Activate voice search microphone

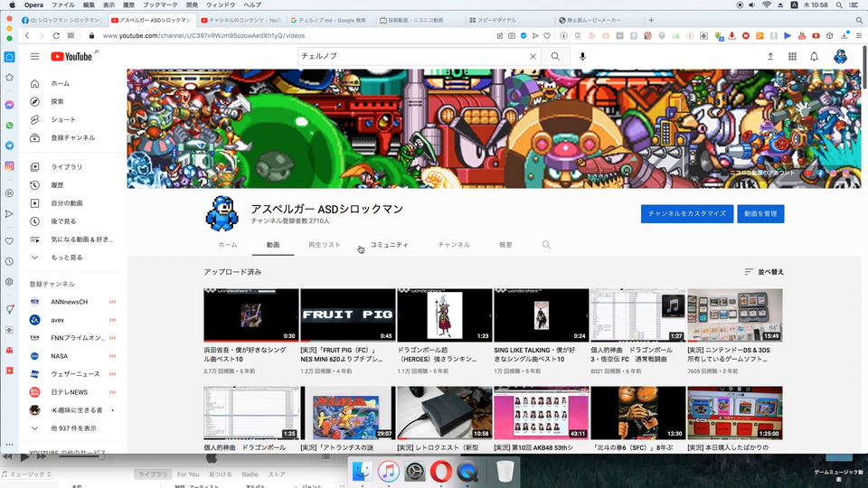(x=582, y=56)
